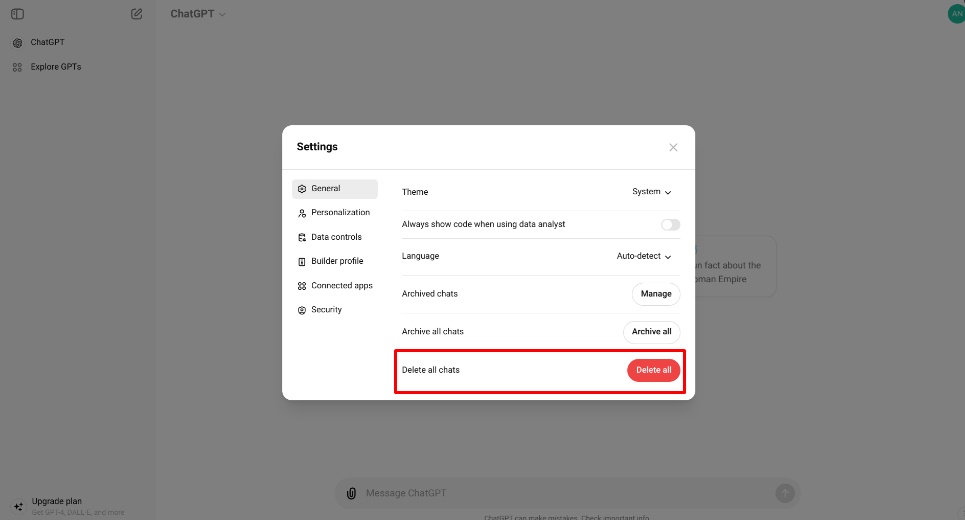Click the attach file paperclip icon
Screen dimensions: 965x520
[x=351, y=494]
